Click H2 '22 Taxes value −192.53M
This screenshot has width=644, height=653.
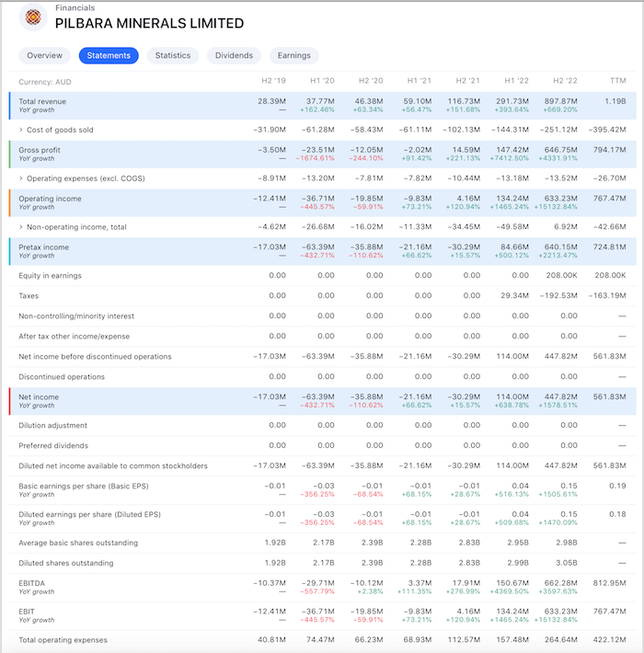pyautogui.click(x=558, y=295)
